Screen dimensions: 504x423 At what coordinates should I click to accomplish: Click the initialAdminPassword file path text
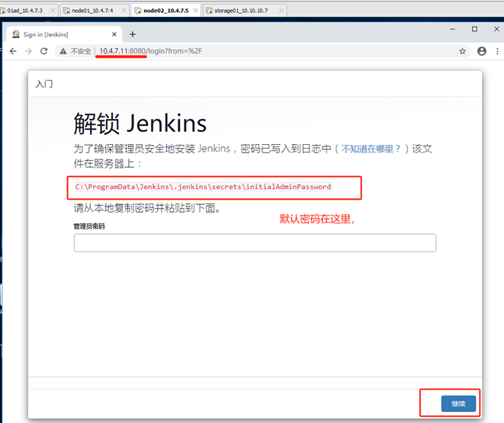click(x=203, y=187)
